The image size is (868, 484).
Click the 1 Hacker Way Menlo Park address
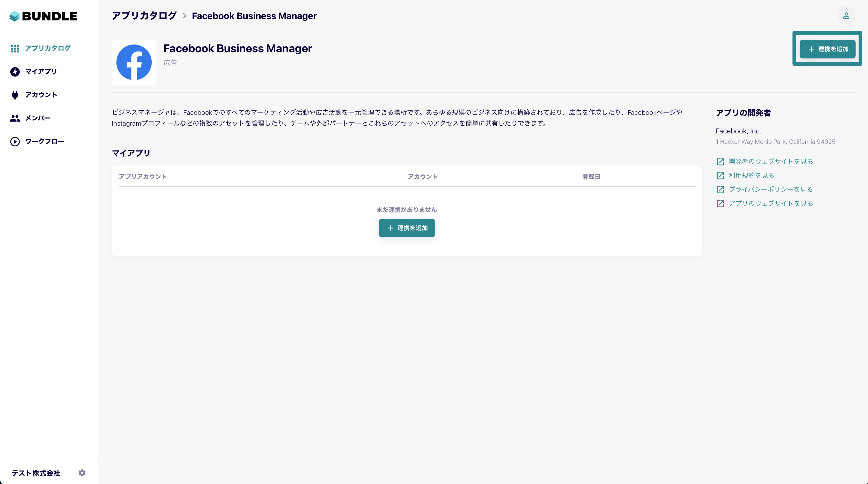click(x=775, y=142)
